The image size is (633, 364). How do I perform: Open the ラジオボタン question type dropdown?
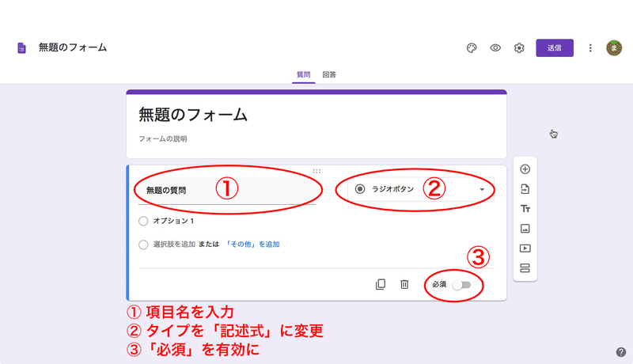point(421,189)
